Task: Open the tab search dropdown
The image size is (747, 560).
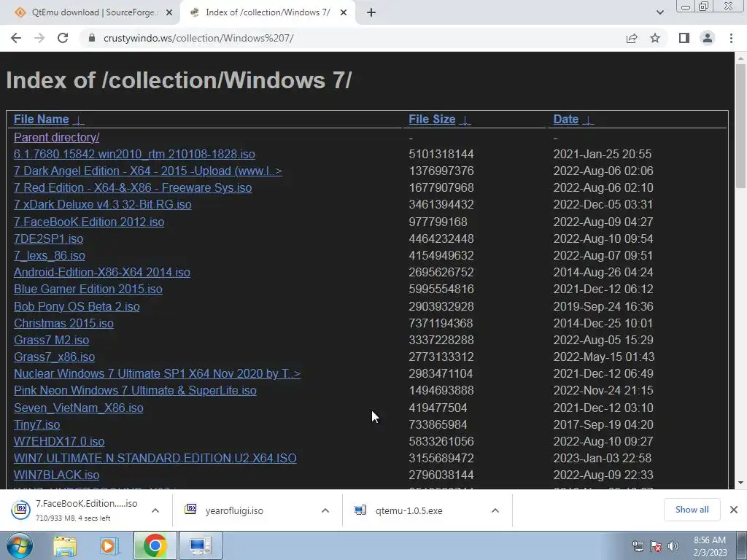Action: tap(659, 12)
